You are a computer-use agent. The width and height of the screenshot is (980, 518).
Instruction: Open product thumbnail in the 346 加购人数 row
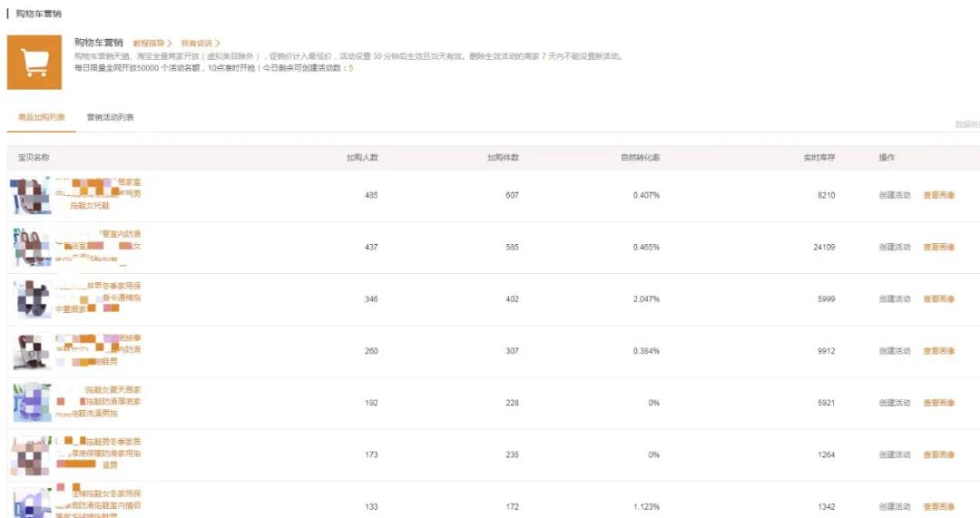tap(31, 298)
